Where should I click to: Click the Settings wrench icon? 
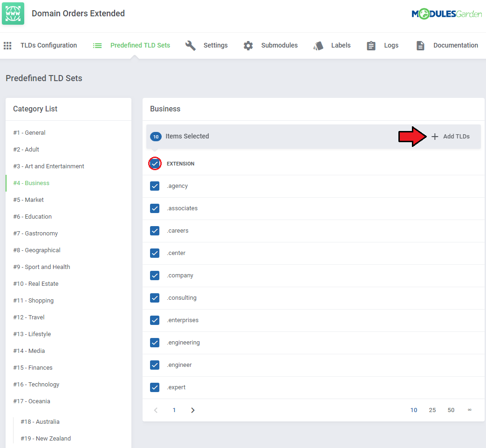pos(190,46)
